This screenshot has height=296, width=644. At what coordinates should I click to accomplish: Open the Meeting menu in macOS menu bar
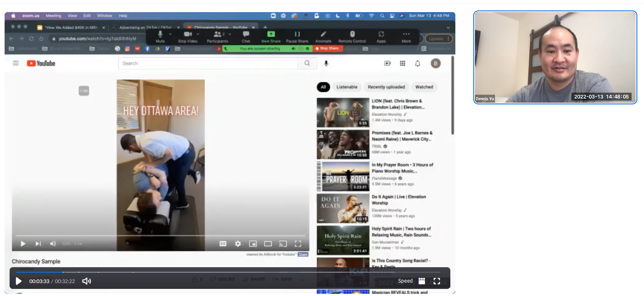tap(53, 16)
